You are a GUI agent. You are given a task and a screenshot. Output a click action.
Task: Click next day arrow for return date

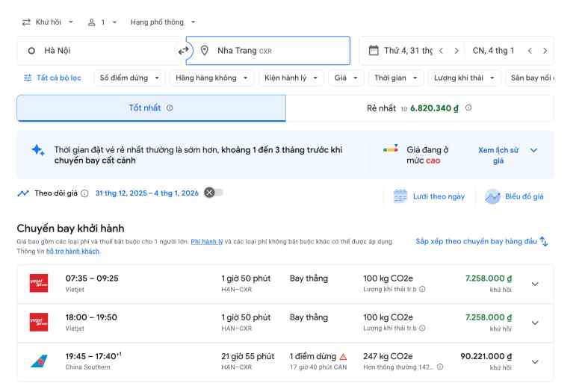tap(545, 51)
